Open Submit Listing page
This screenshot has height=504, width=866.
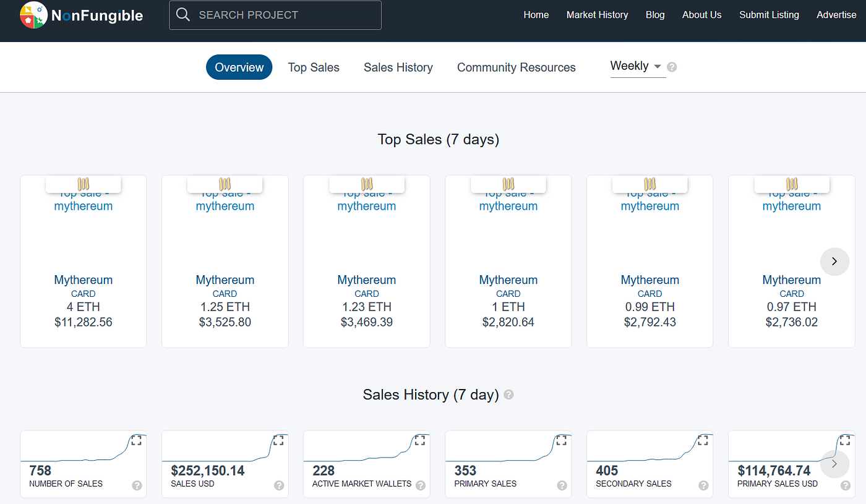point(769,15)
